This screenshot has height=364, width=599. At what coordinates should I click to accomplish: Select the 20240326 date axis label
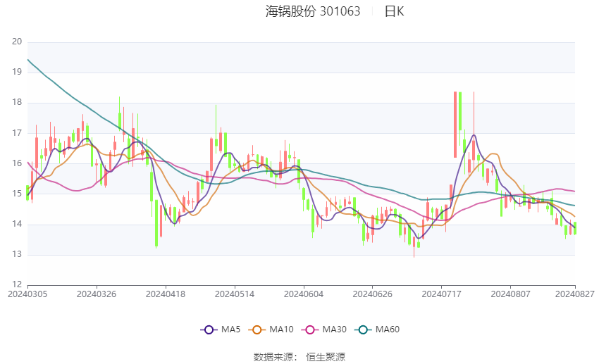(x=97, y=294)
